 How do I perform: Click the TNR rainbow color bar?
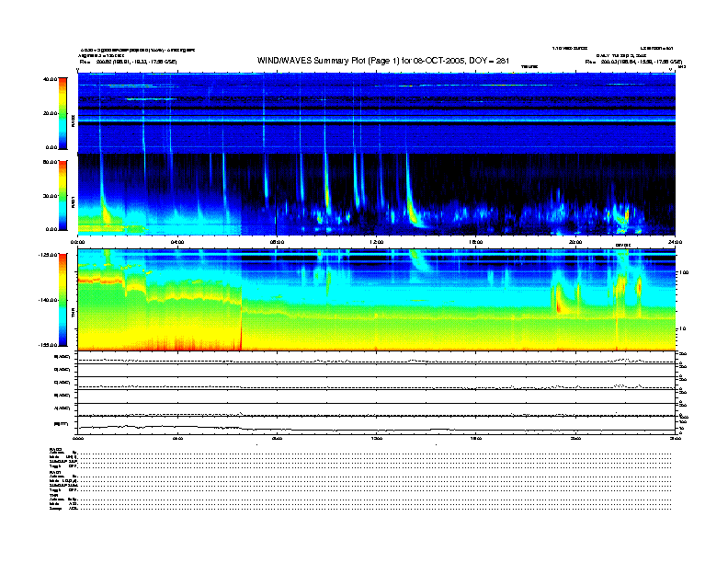[x=63, y=300]
